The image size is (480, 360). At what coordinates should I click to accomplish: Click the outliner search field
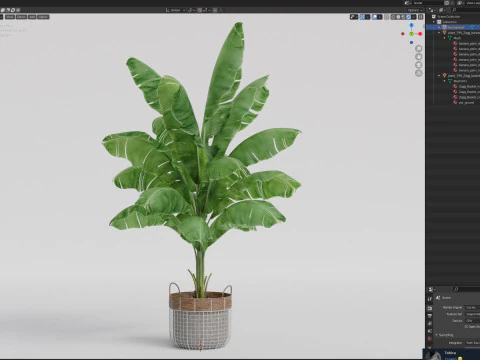(x=465, y=10)
